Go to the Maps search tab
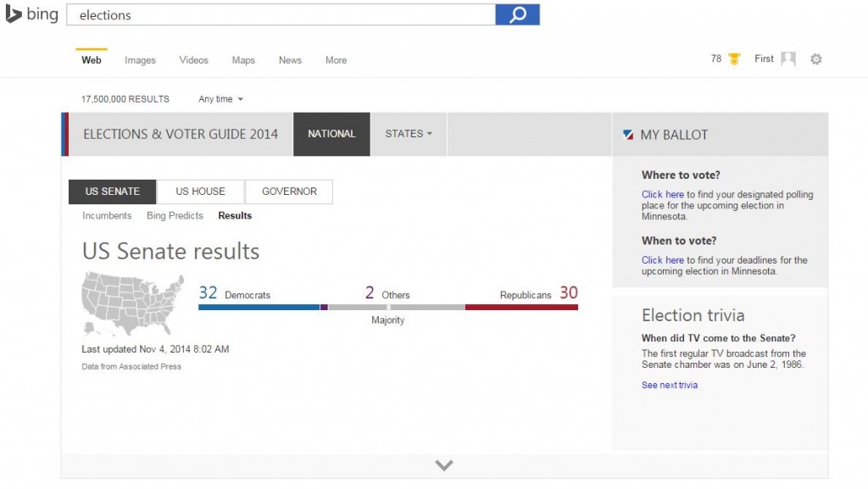The image size is (868, 489). tap(243, 60)
